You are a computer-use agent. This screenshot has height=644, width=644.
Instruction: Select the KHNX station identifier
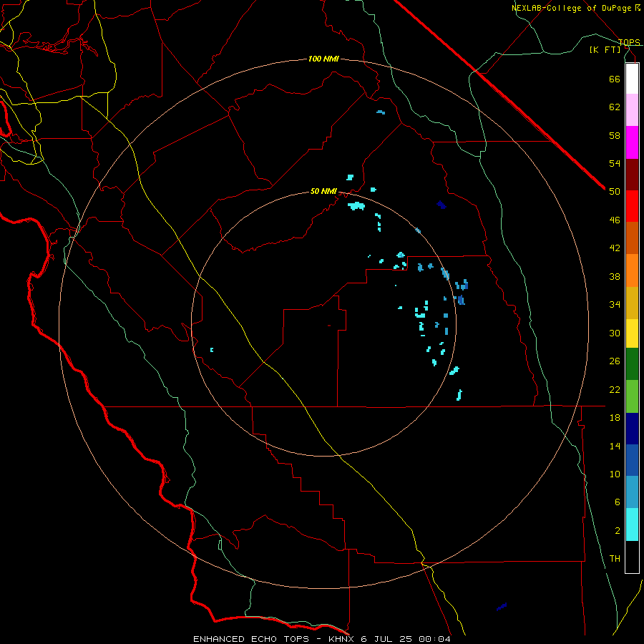[343, 639]
